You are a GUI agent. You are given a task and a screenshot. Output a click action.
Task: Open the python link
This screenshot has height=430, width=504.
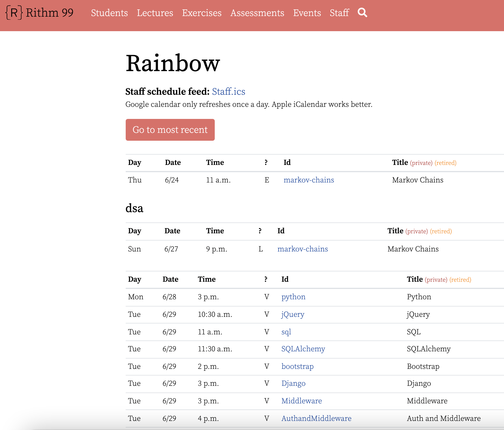click(x=293, y=297)
